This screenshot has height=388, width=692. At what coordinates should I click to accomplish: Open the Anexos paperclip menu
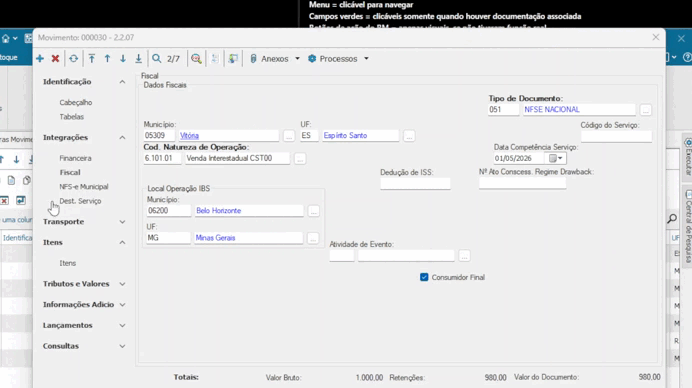pos(270,59)
